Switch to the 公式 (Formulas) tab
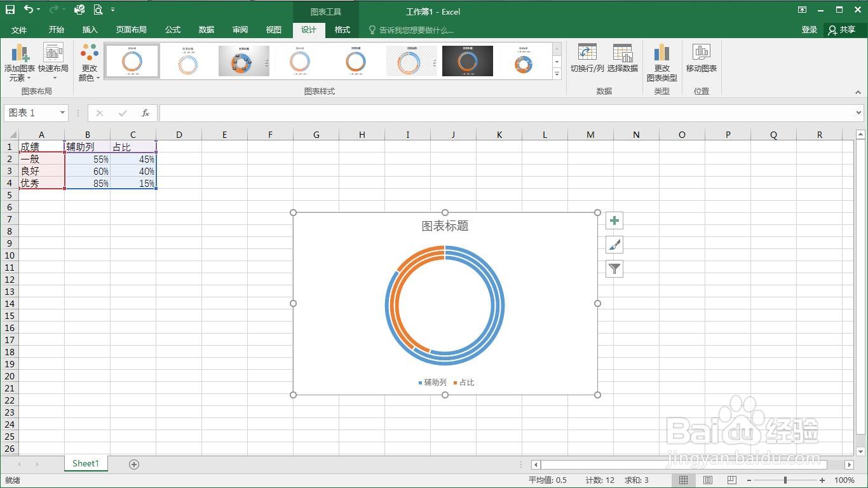The height and width of the screenshot is (488, 868). [x=173, y=30]
